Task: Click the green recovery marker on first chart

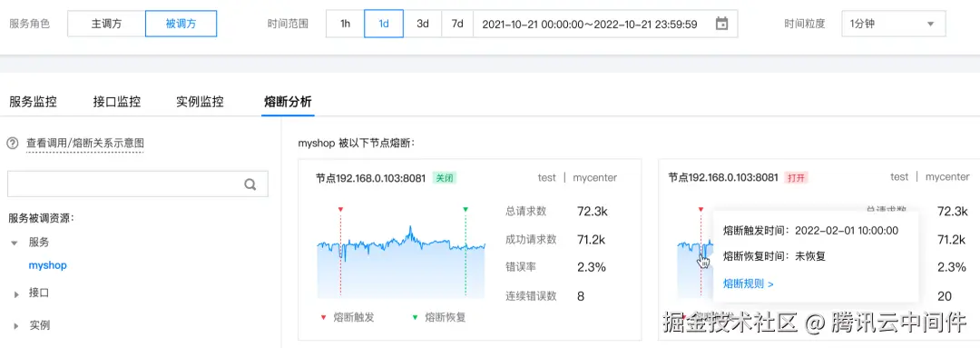Action: pos(465,209)
